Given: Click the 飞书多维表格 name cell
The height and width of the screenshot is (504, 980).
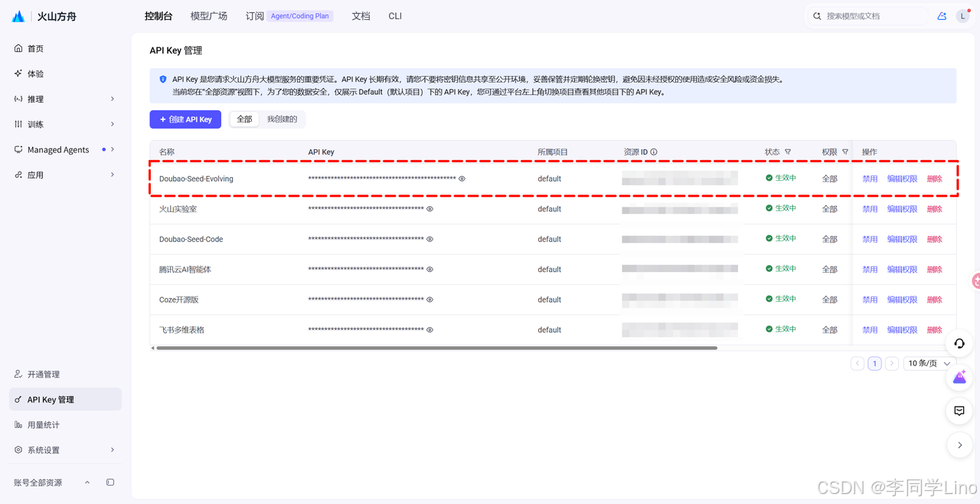Looking at the screenshot, I should 181,330.
